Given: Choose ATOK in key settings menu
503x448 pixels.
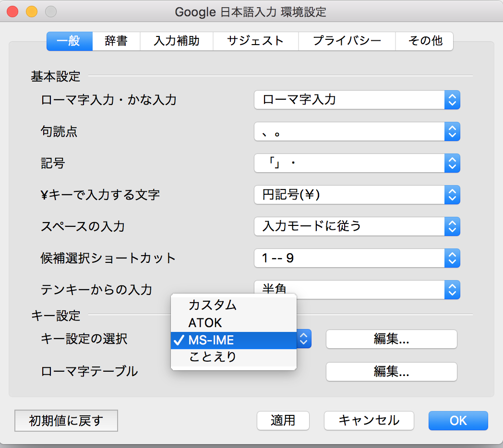Looking at the screenshot, I should coord(234,323).
